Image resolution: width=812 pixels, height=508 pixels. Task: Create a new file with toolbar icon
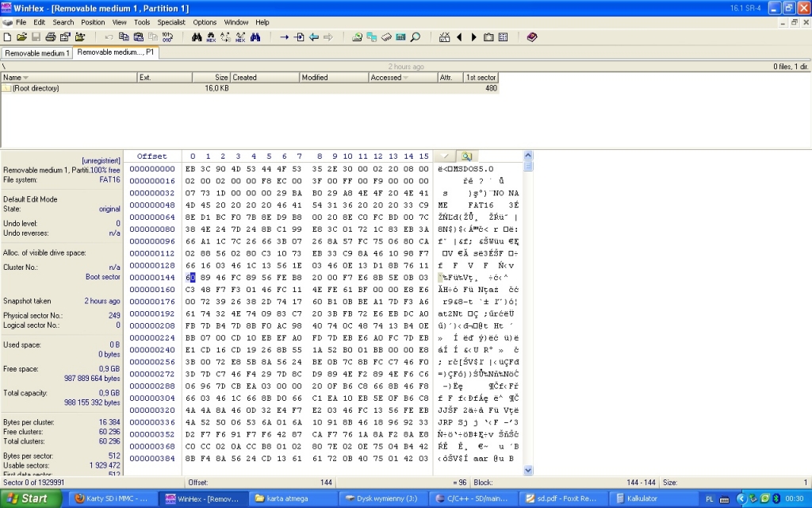click(x=7, y=37)
